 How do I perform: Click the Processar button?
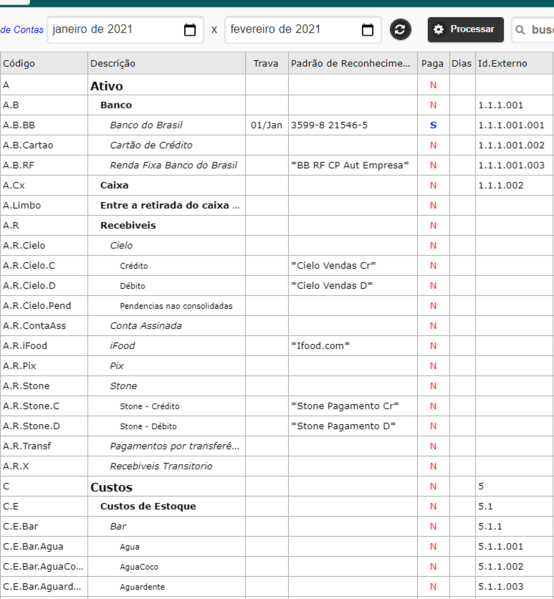coord(465,29)
